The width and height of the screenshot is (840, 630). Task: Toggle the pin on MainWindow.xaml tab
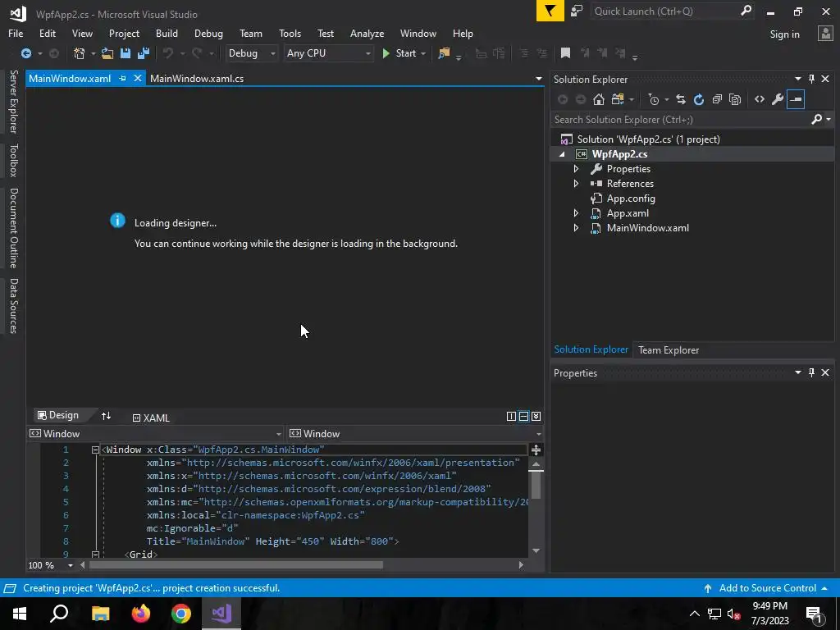tap(122, 78)
